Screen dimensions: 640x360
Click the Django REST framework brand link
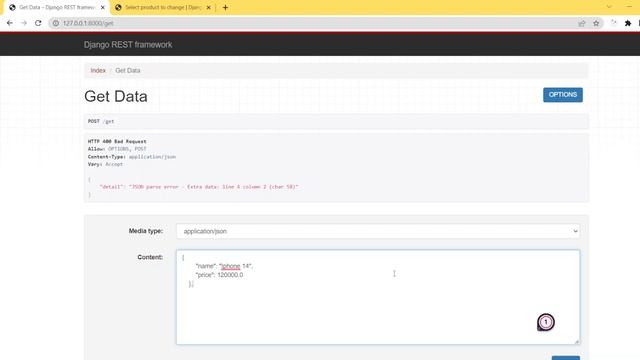(x=128, y=44)
